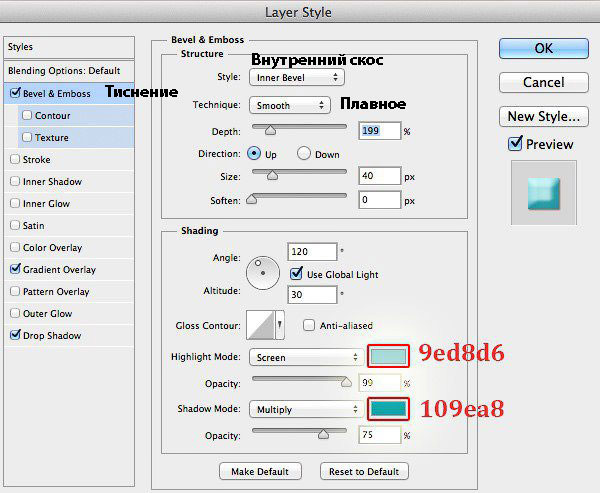The width and height of the screenshot is (600, 493).
Task: Click the Cancel button
Action: pyautogui.click(x=544, y=82)
